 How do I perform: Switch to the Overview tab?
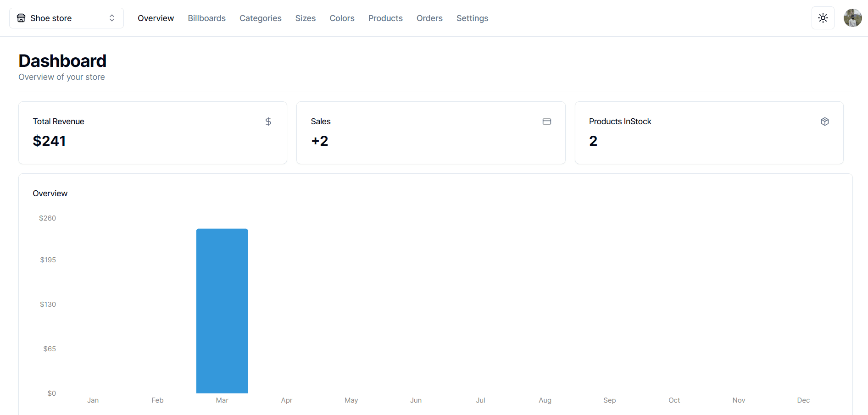(x=156, y=18)
